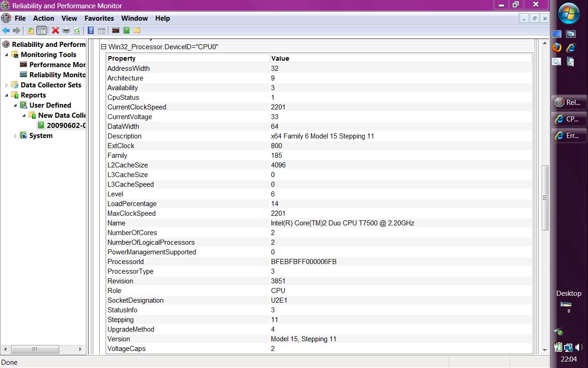The width and height of the screenshot is (588, 368).
Task: Select Performance Monitor in the tree
Action: (57, 65)
